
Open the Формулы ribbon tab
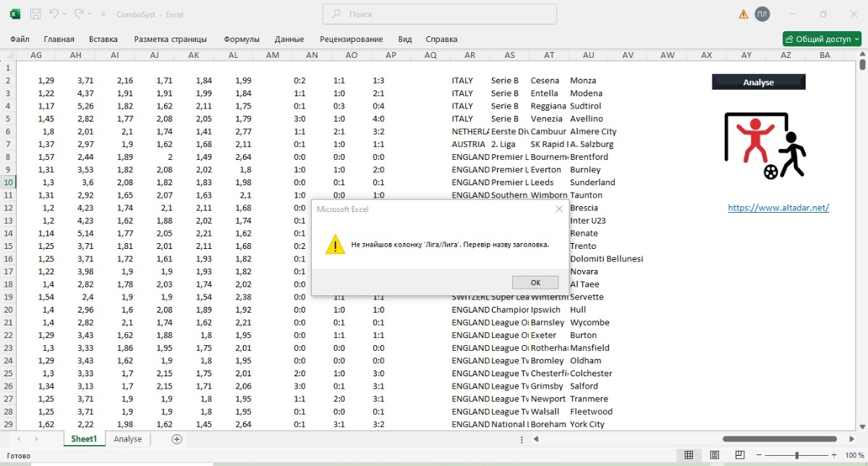(241, 39)
